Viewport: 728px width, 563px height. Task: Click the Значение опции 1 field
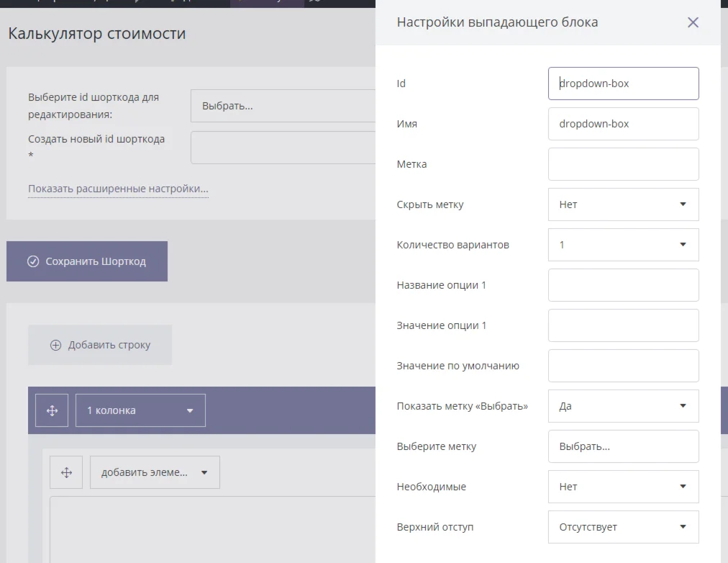pyautogui.click(x=623, y=325)
